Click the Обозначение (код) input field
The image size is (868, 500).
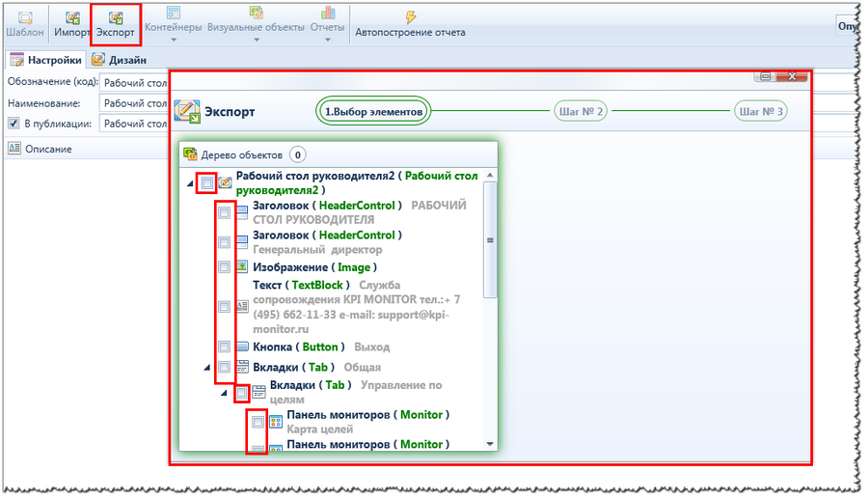point(134,83)
